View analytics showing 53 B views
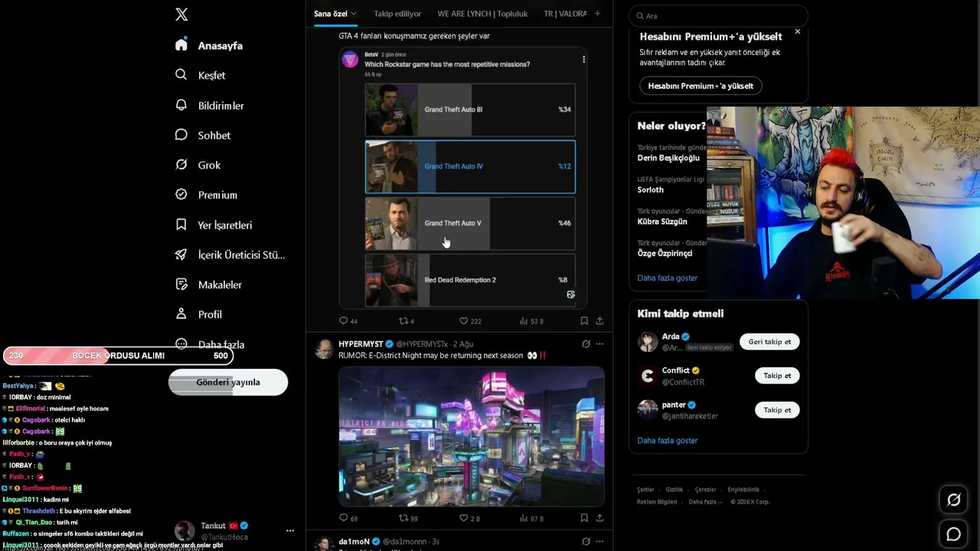This screenshot has width=980, height=551. 531,321
